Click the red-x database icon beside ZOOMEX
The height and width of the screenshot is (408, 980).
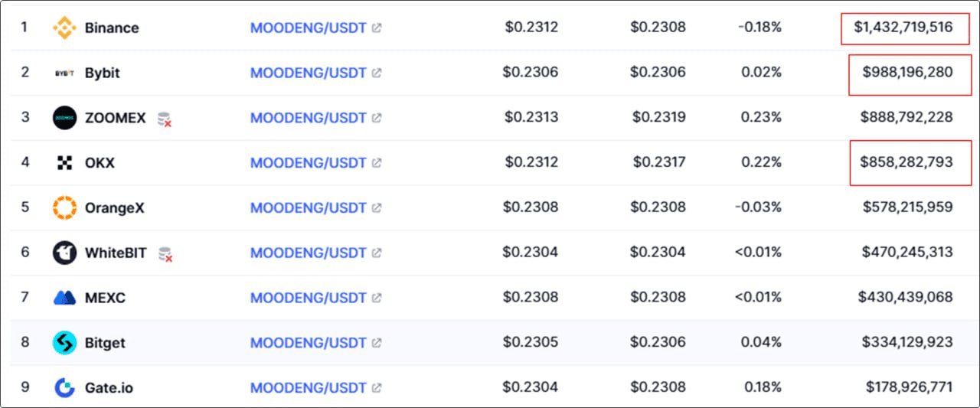point(164,119)
